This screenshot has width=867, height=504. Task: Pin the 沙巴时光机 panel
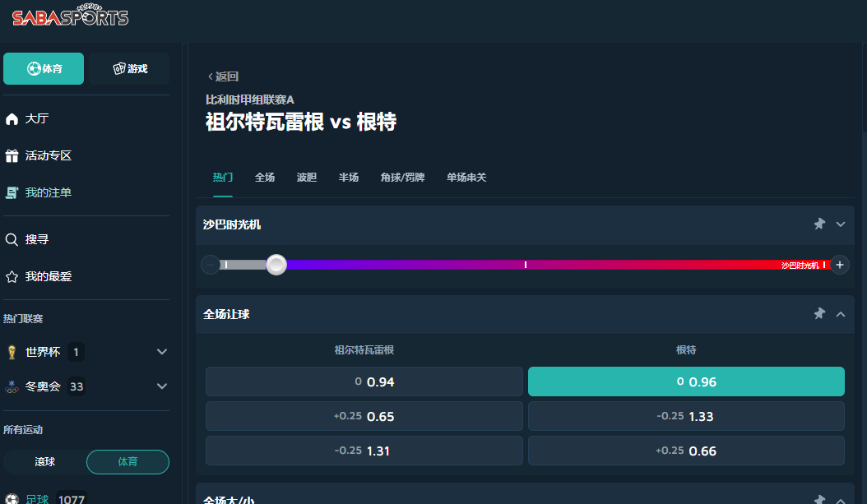(819, 224)
